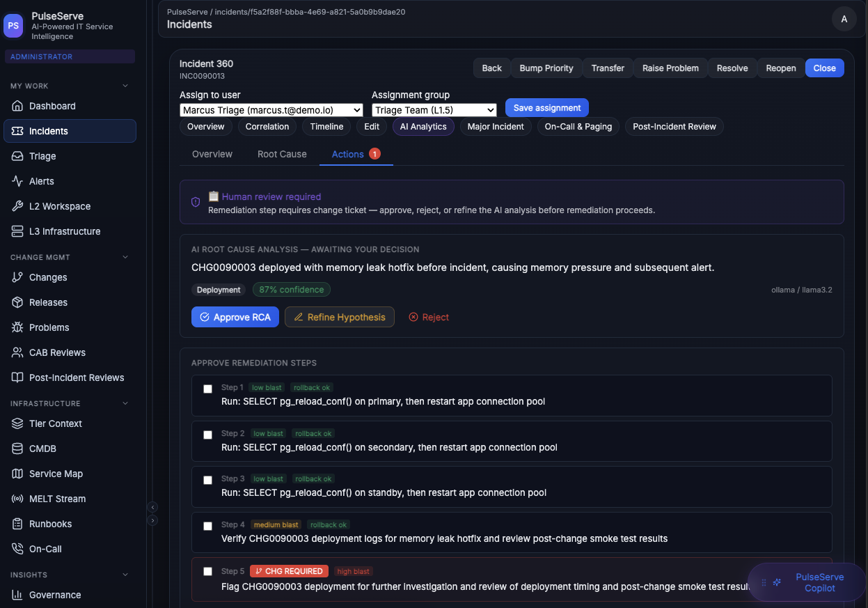Click the L2 Workspace wrench icon
The image size is (868, 608).
pyautogui.click(x=17, y=206)
